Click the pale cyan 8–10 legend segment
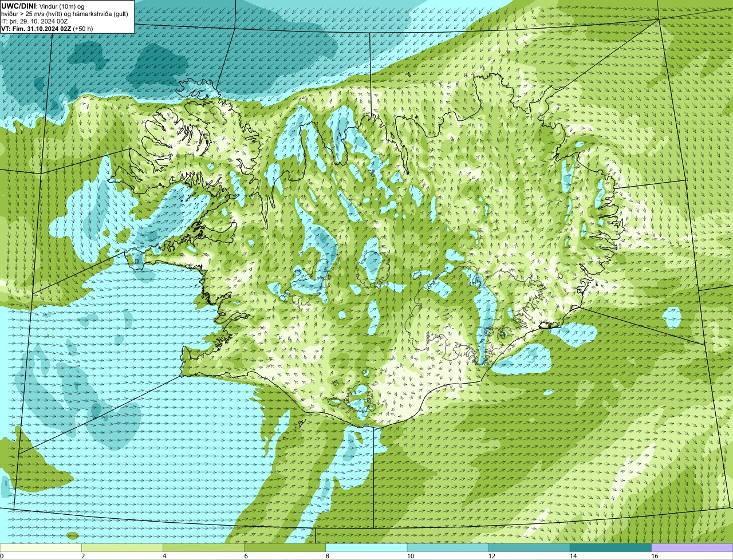Image resolution: width=733 pixels, height=560 pixels. [366, 547]
